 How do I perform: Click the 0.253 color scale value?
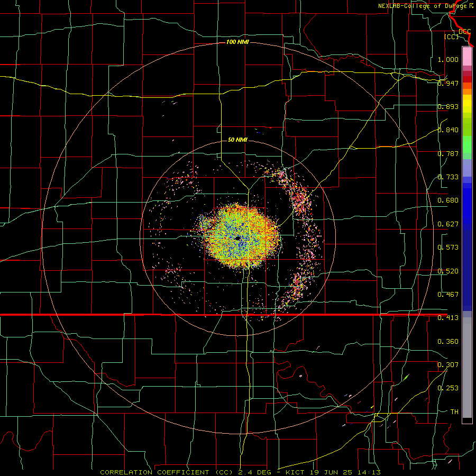(x=448, y=388)
